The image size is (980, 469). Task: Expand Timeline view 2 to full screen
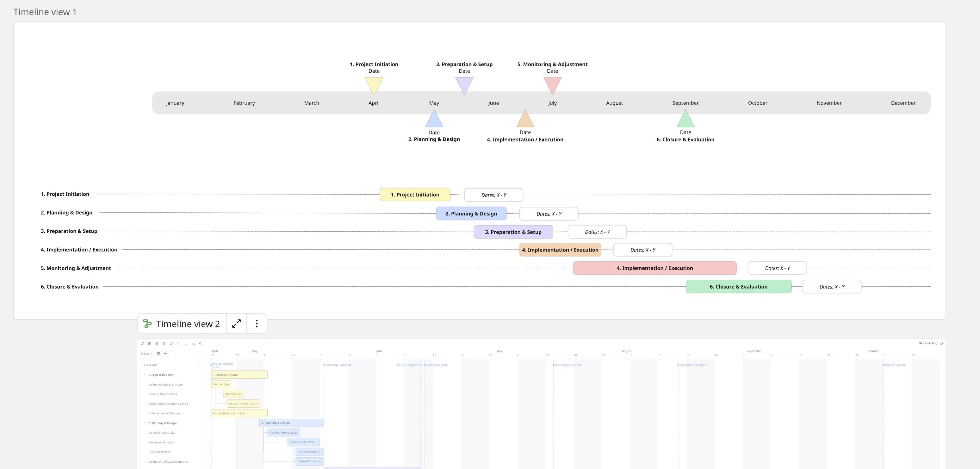pos(236,323)
